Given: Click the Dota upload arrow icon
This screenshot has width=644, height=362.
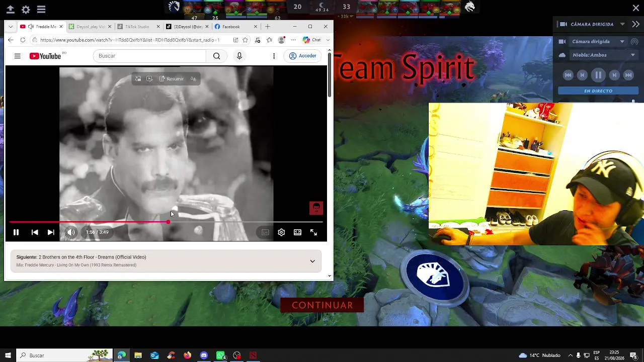Looking at the screenshot, I should [10, 9].
